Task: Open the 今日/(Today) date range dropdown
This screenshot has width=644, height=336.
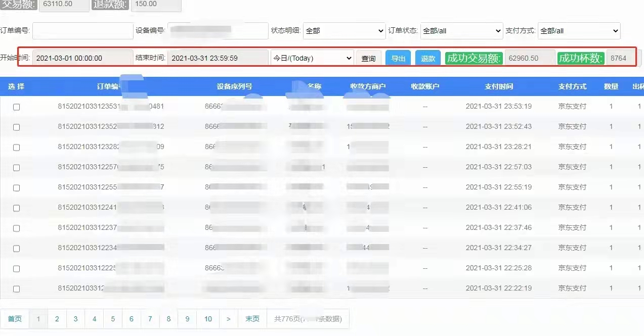Action: coord(312,58)
